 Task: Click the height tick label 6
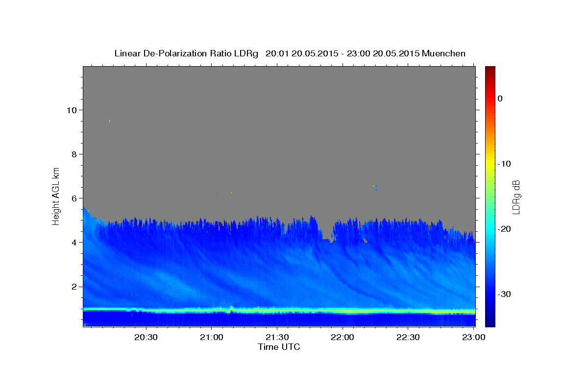(x=73, y=198)
